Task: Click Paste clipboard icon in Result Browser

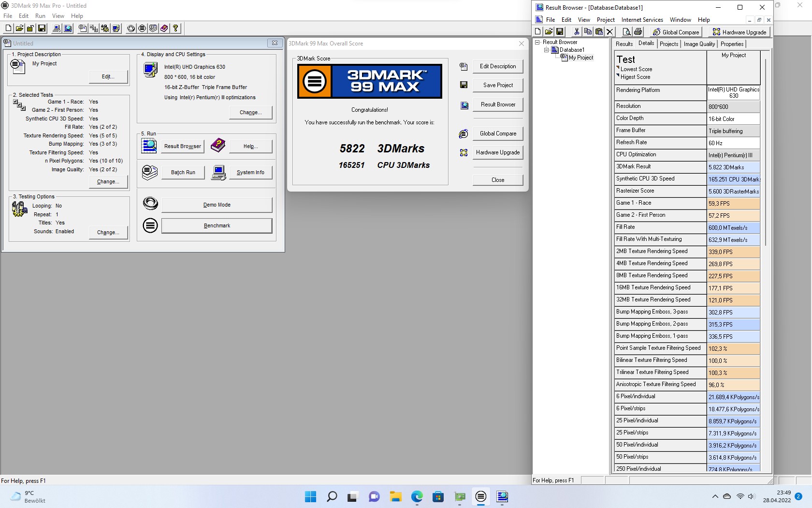Action: pyautogui.click(x=599, y=32)
